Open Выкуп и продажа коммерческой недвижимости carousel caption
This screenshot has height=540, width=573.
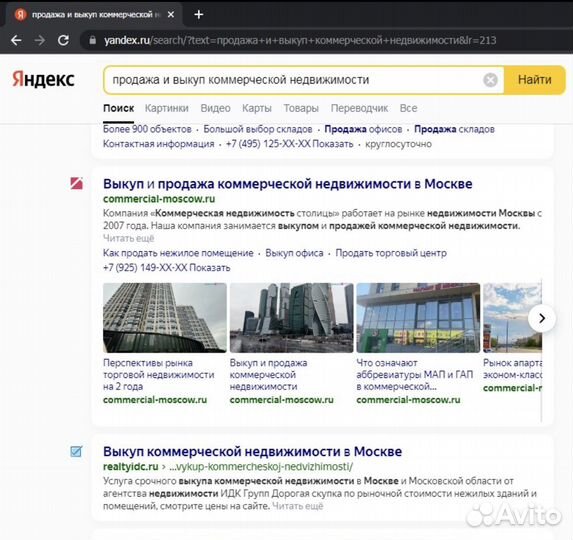(269, 374)
